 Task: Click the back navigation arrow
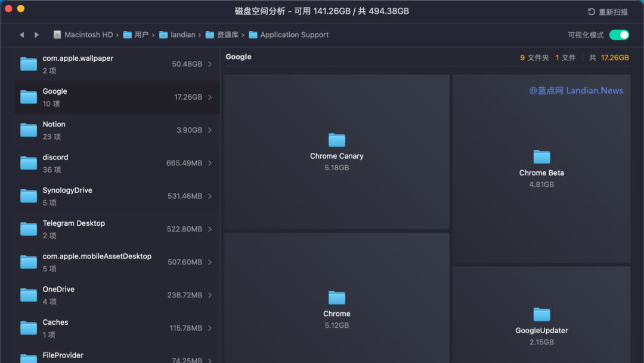(x=22, y=35)
